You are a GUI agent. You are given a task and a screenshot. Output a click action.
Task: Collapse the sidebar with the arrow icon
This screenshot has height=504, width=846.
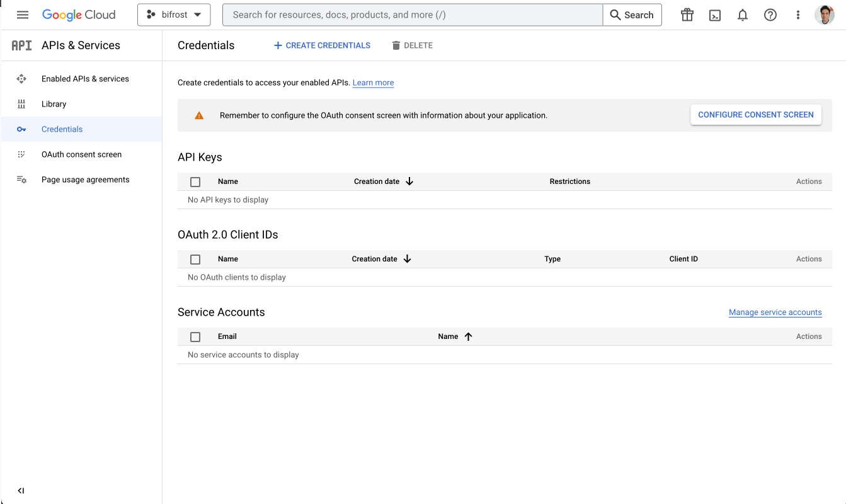point(21,491)
